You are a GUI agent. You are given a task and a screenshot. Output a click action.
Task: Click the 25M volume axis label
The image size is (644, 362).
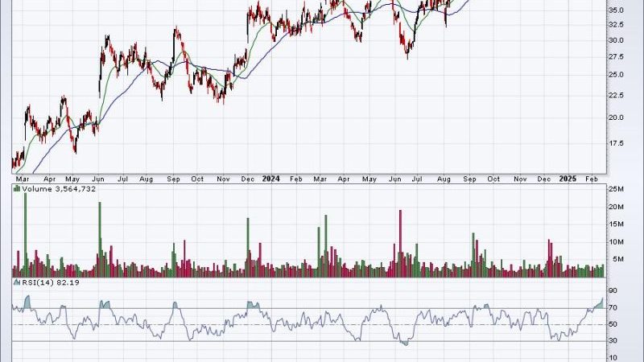(x=617, y=189)
